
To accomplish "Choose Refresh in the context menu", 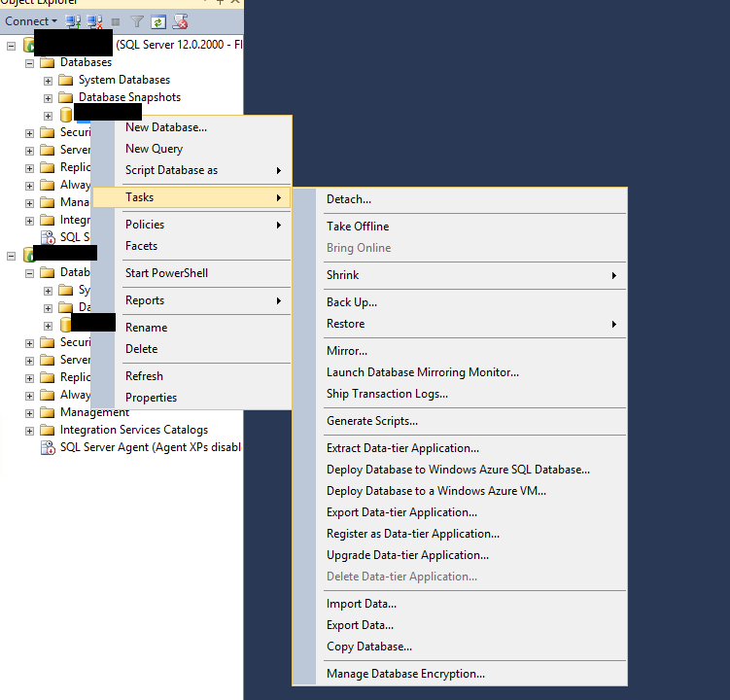I will pyautogui.click(x=191, y=376).
